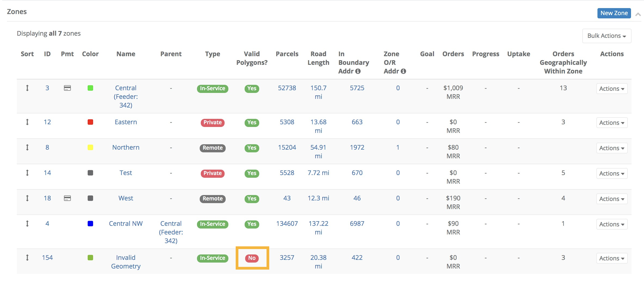Click the red No badge for Invalid Geometry
Viewport: 644px width, 282px height.
[x=252, y=258]
